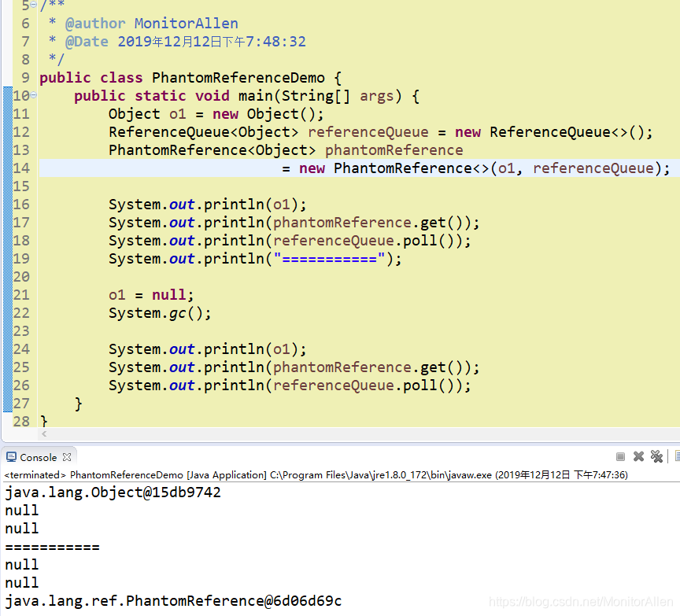Click phantomReference.get() print statement on line 17
The height and width of the screenshot is (616, 680).
click(x=294, y=223)
